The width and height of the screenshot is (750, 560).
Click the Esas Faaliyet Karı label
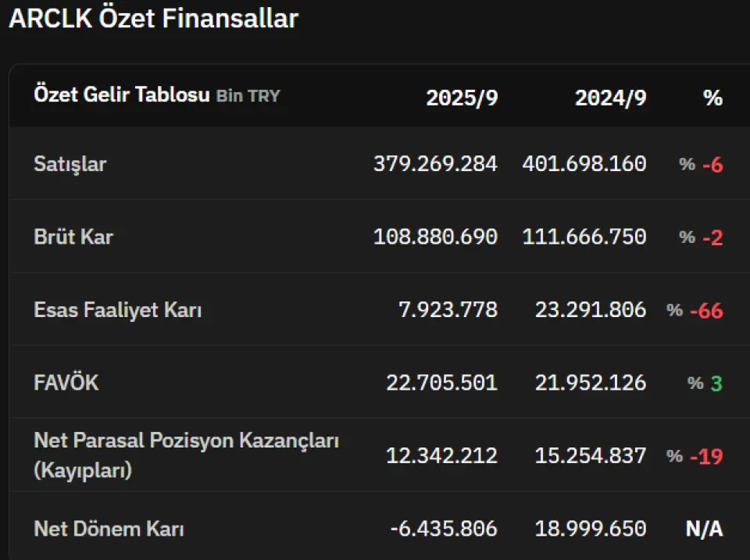[x=118, y=310]
